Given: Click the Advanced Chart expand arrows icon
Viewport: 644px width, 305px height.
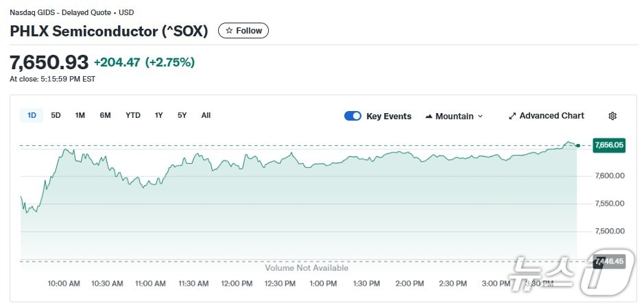Looking at the screenshot, I should pyautogui.click(x=512, y=117).
